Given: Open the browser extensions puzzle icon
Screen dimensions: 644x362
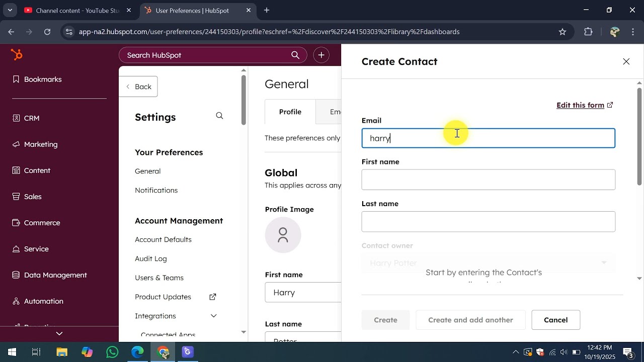Looking at the screenshot, I should pyautogui.click(x=588, y=32).
